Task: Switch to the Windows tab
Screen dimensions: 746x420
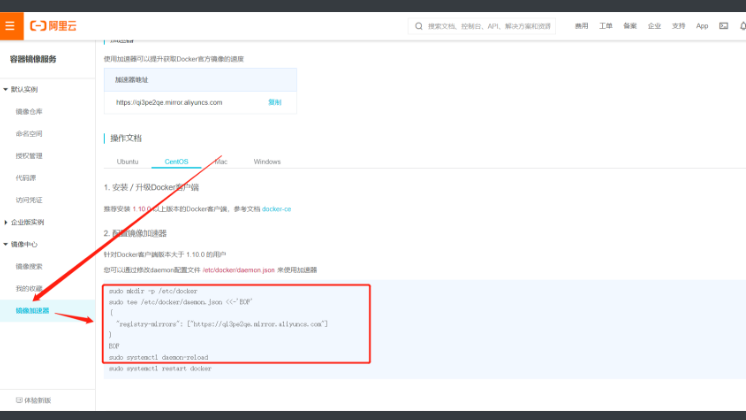Action: tap(267, 162)
